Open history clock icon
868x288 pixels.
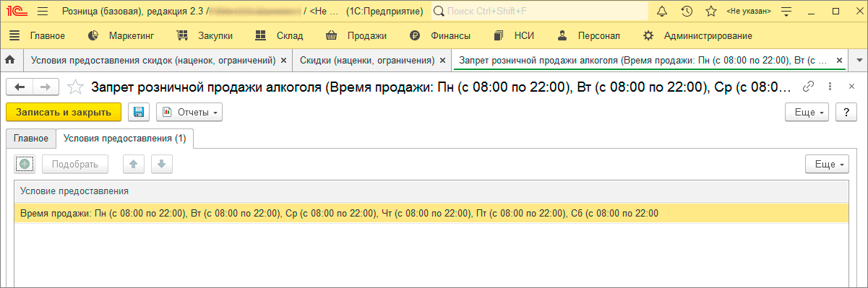pyautogui.click(x=687, y=12)
